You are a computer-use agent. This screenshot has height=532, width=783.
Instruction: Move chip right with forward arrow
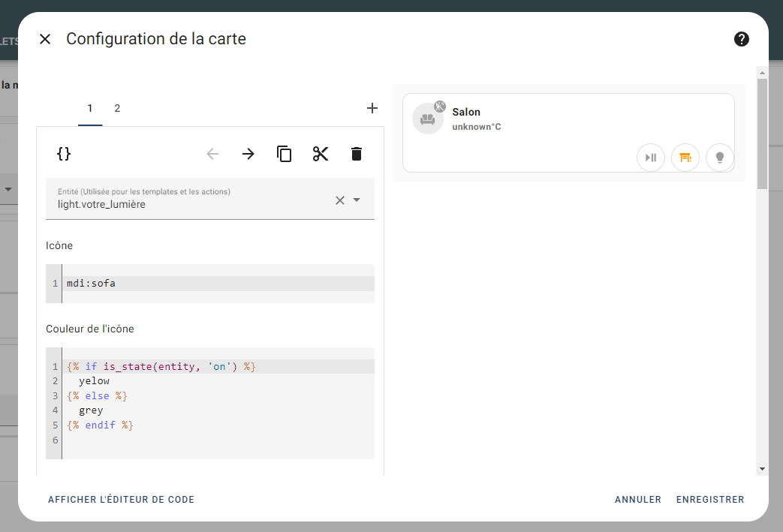click(x=248, y=154)
